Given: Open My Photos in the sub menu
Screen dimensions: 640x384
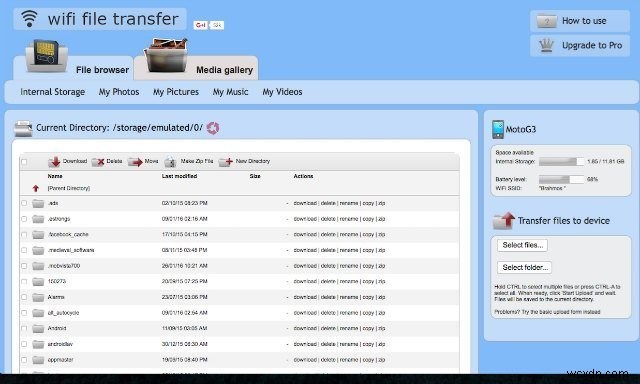Looking at the screenshot, I should (x=119, y=92).
